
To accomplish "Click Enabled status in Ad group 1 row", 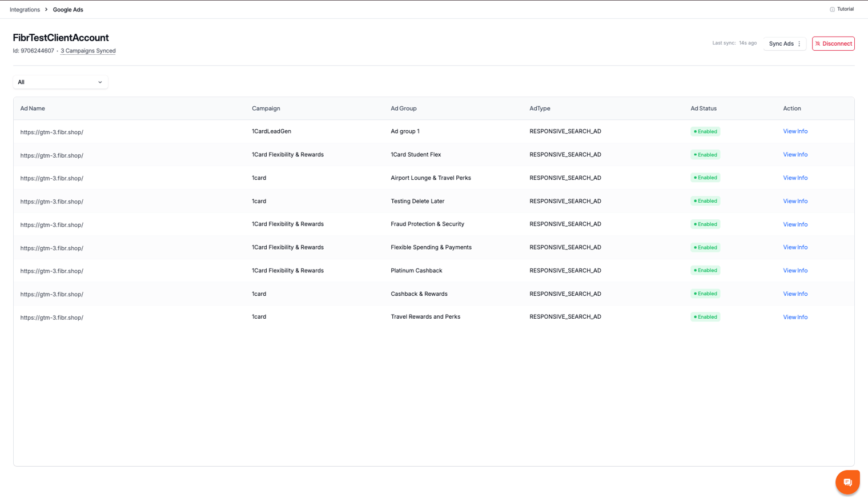I will pyautogui.click(x=705, y=131).
